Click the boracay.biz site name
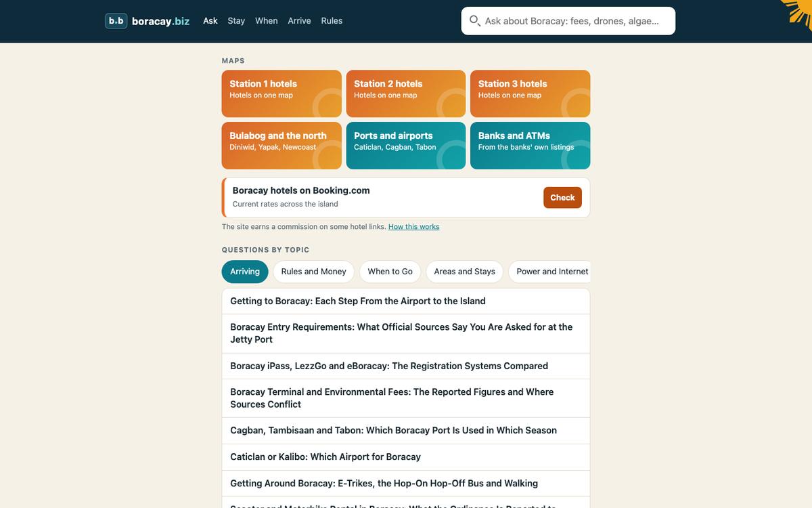Viewport: 812px width, 508px height. click(x=160, y=21)
